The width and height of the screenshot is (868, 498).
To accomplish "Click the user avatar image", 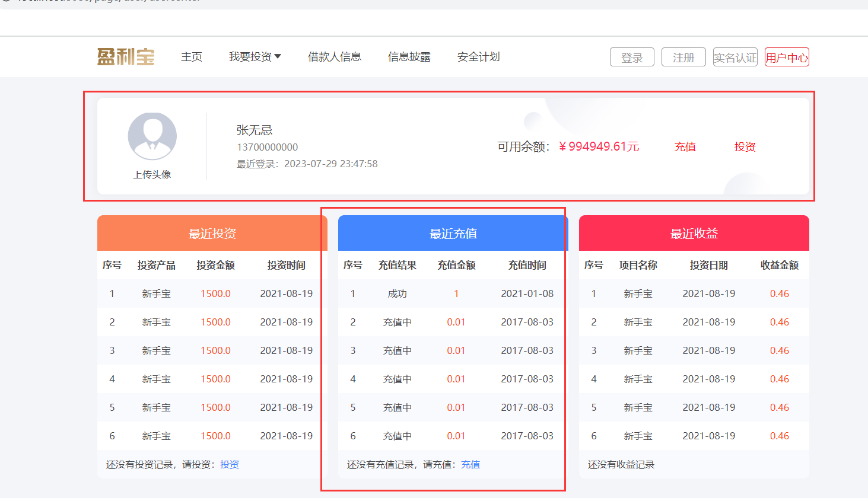I will point(152,136).
